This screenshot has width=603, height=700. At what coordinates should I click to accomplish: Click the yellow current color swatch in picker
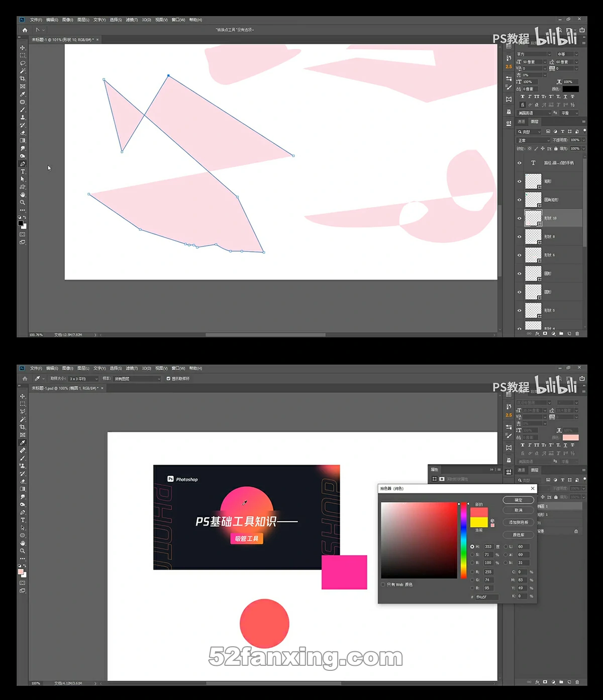479,522
